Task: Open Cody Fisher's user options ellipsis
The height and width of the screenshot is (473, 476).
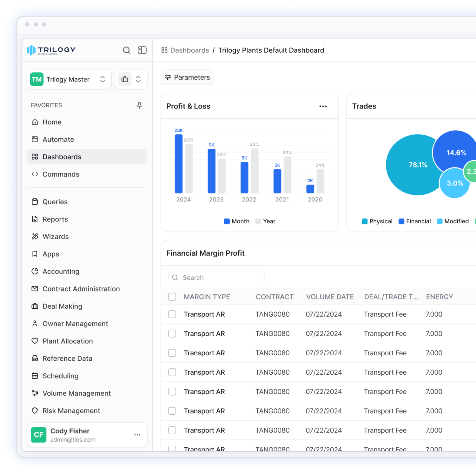Action: pyautogui.click(x=137, y=435)
